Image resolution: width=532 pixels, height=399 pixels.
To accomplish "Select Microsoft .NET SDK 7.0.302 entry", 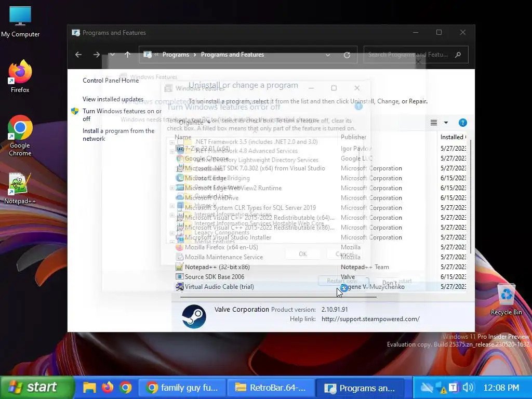I will [x=255, y=168].
